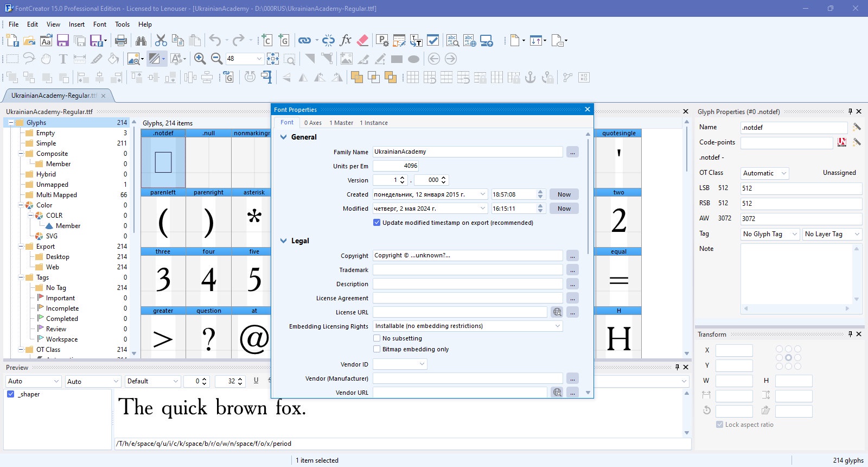
Task: Open the Tools menu
Action: [122, 24]
